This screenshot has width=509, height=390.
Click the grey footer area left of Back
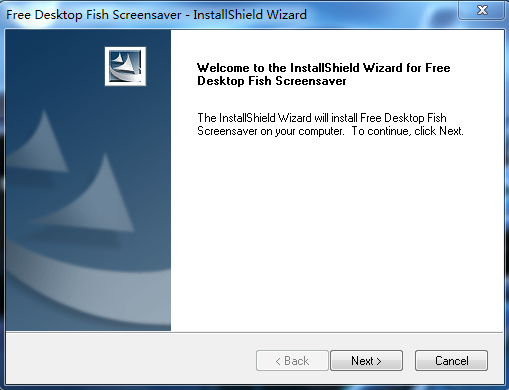point(130,358)
